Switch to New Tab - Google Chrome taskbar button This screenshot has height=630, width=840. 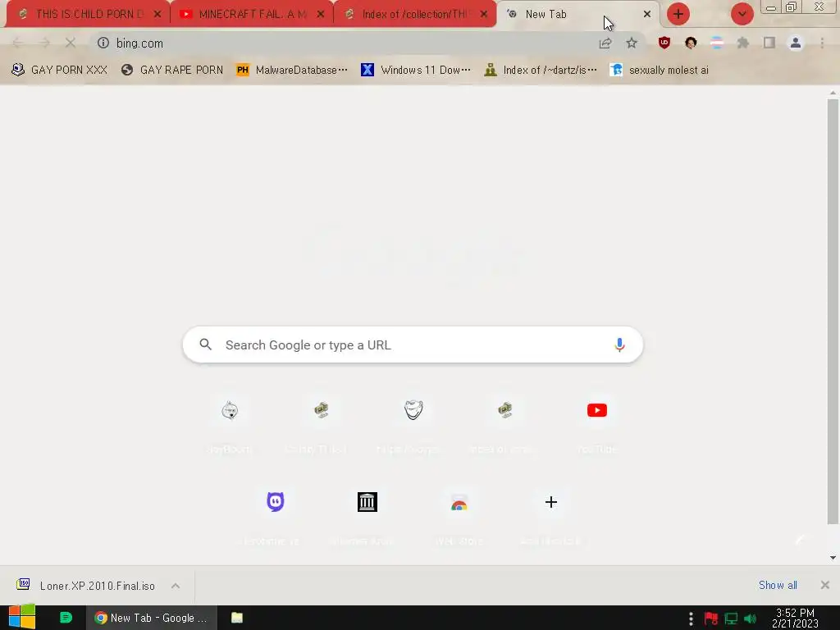pos(151,618)
